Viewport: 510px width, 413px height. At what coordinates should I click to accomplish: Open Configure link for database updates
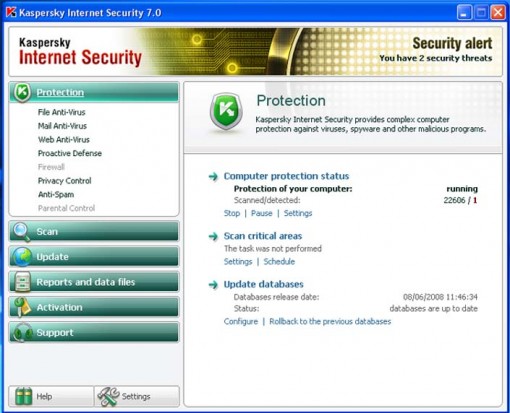tap(241, 321)
